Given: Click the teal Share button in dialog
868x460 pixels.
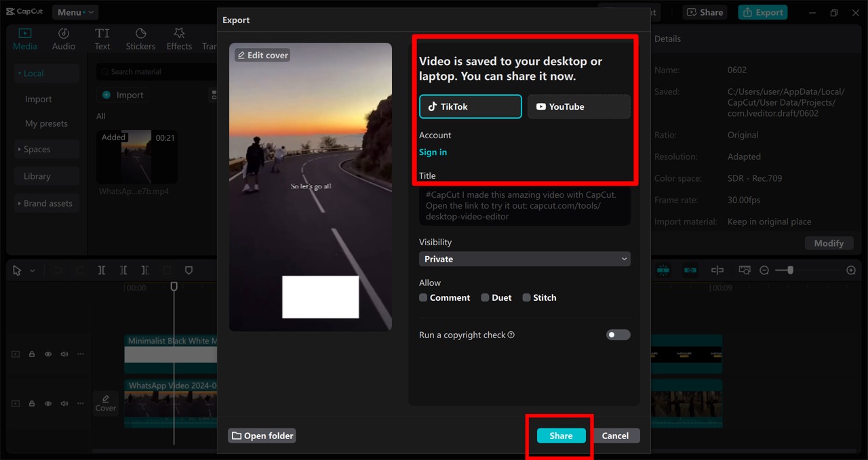Looking at the screenshot, I should (x=561, y=436).
